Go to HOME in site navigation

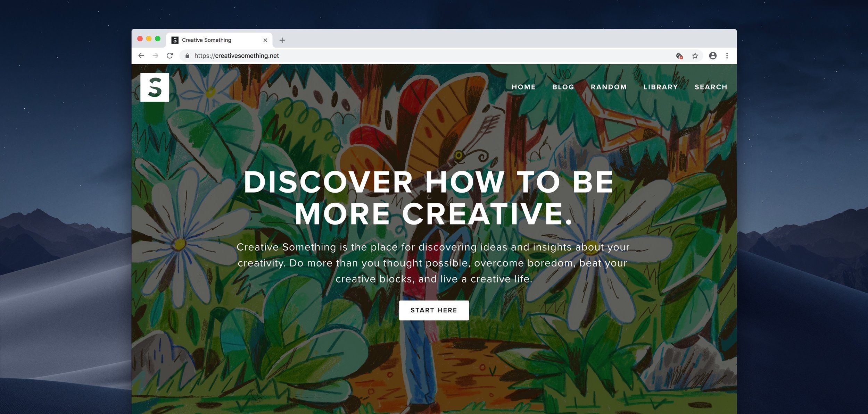(523, 87)
